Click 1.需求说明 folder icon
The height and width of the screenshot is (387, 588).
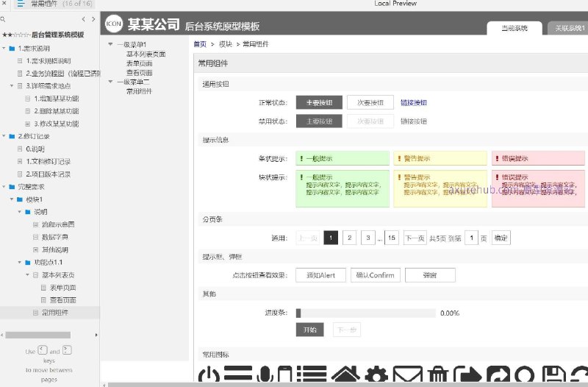click(x=12, y=49)
